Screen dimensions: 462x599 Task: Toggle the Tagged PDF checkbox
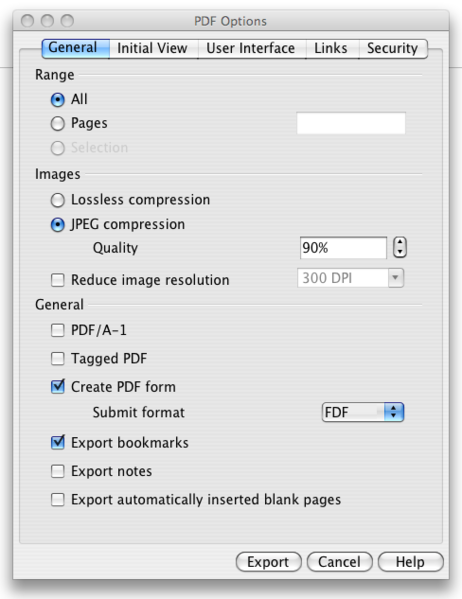click(58, 359)
